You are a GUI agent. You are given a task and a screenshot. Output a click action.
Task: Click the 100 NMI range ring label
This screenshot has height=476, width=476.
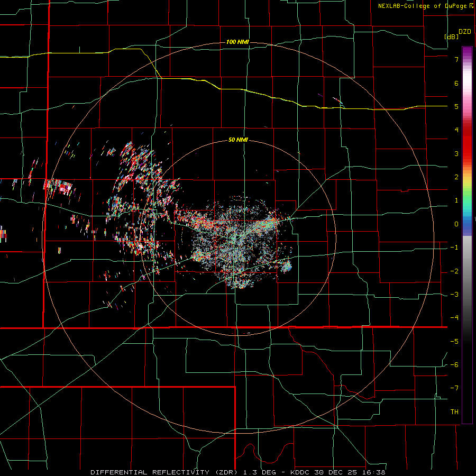click(x=237, y=42)
